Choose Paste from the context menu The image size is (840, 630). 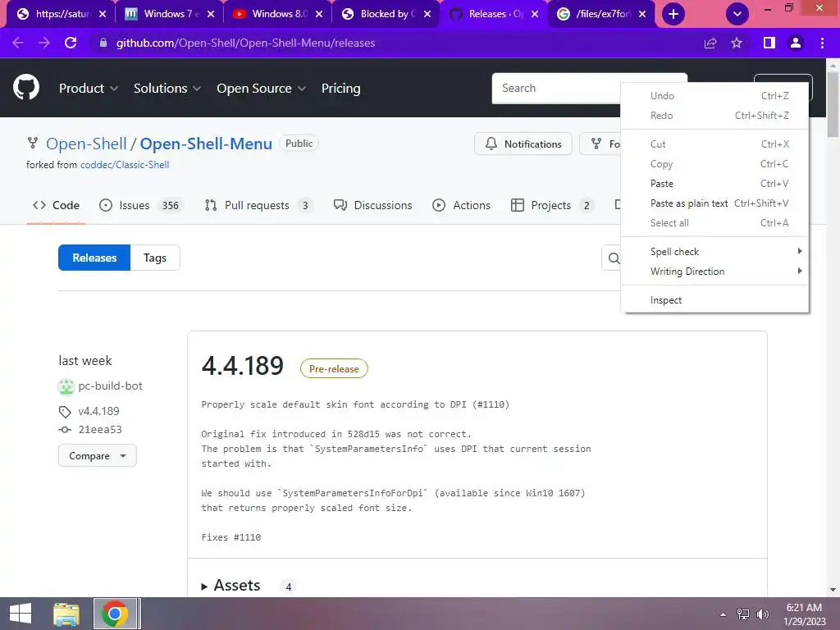tap(714, 184)
